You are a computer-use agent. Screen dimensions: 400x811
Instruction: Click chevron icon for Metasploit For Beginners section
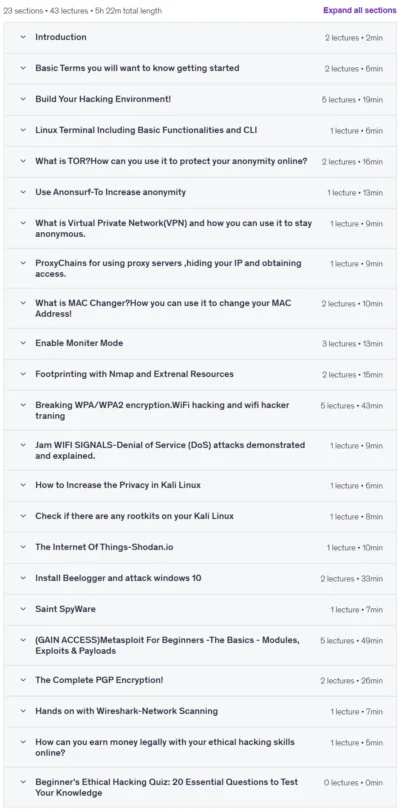(23, 640)
